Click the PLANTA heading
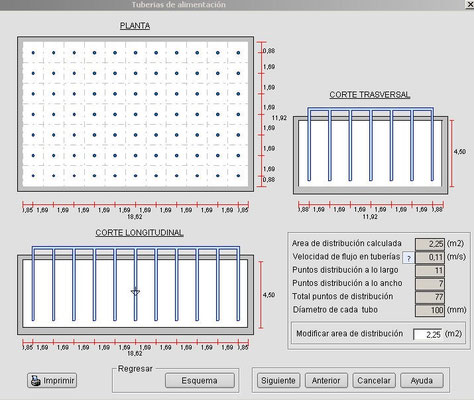The height and width of the screenshot is (400, 474). pyautogui.click(x=135, y=26)
